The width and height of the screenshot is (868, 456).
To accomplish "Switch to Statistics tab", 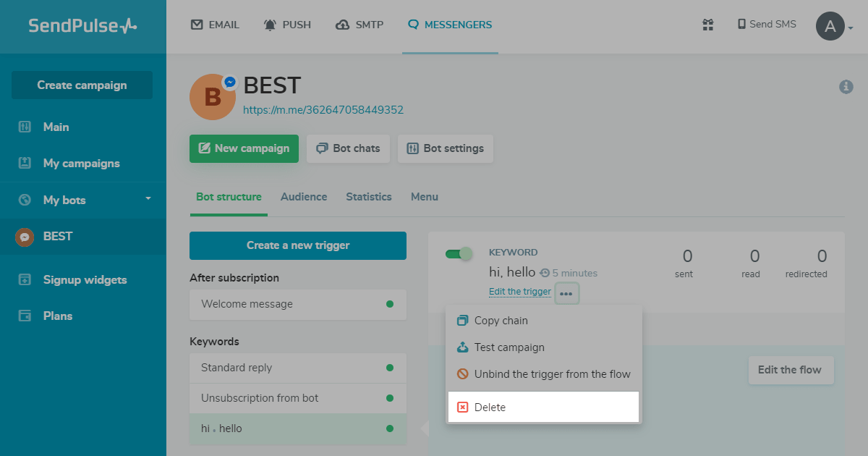I will click(x=369, y=197).
